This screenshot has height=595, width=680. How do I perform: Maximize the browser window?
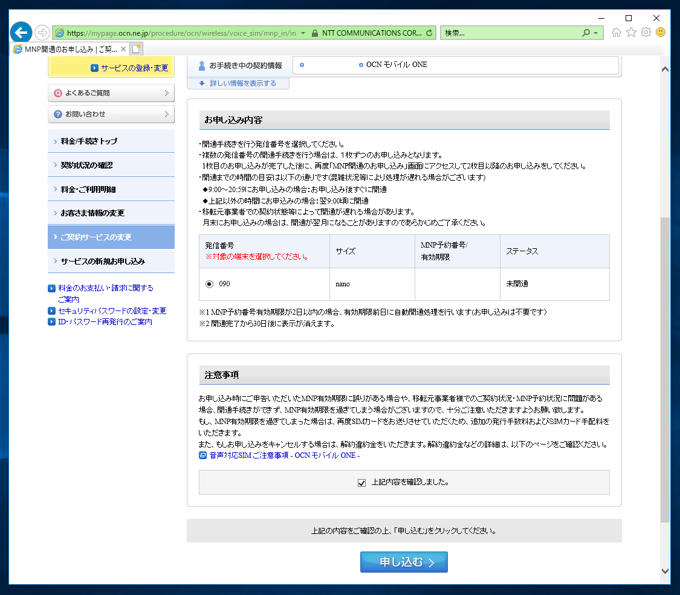(628, 18)
